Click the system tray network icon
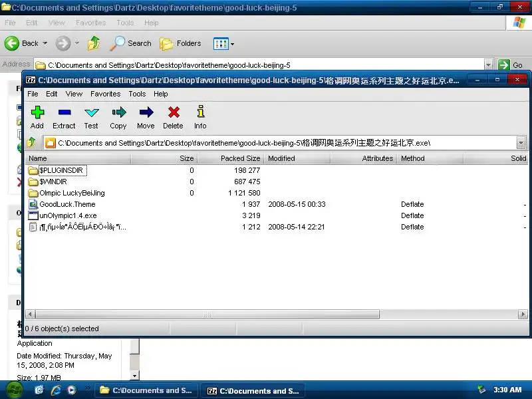This screenshot has width=532, height=399. click(x=481, y=390)
